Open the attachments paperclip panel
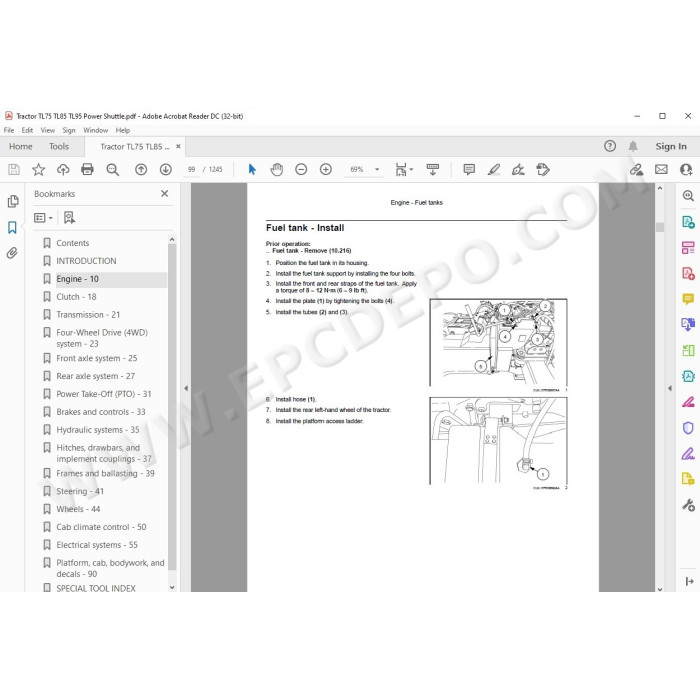 [12, 253]
